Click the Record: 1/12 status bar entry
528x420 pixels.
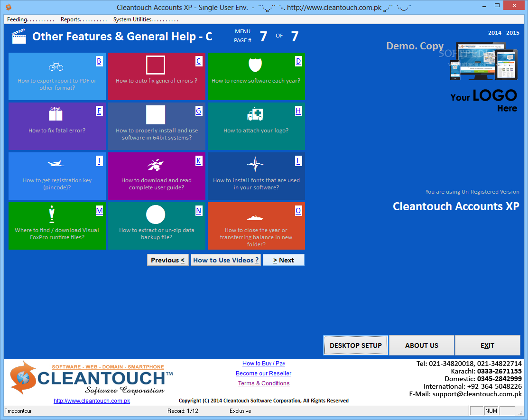click(x=183, y=411)
